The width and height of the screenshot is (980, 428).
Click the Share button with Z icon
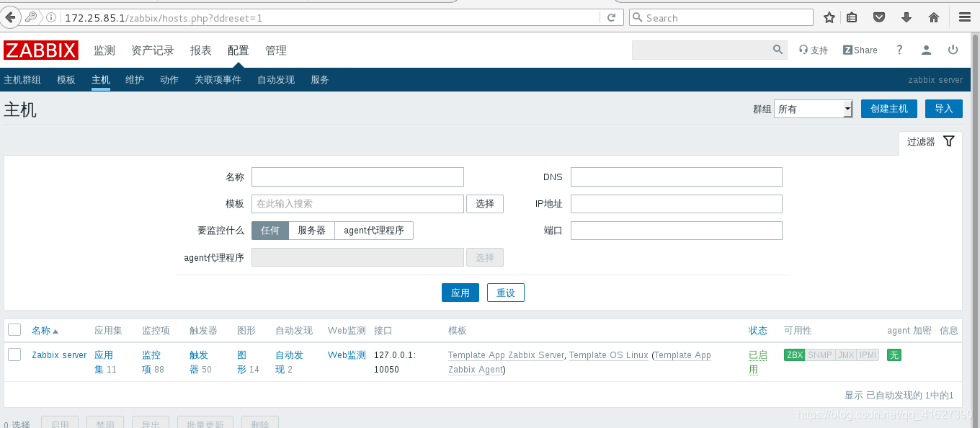[x=860, y=50]
